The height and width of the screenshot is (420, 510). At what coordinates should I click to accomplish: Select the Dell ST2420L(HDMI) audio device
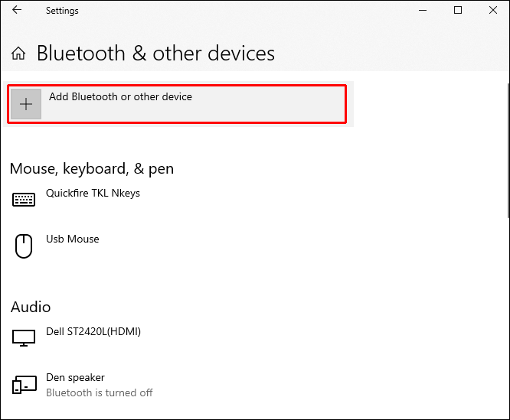(x=93, y=332)
